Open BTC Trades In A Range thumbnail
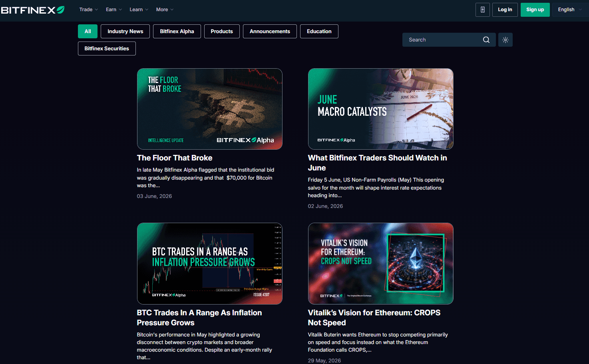Image resolution: width=589 pixels, height=364 pixels. tap(210, 264)
